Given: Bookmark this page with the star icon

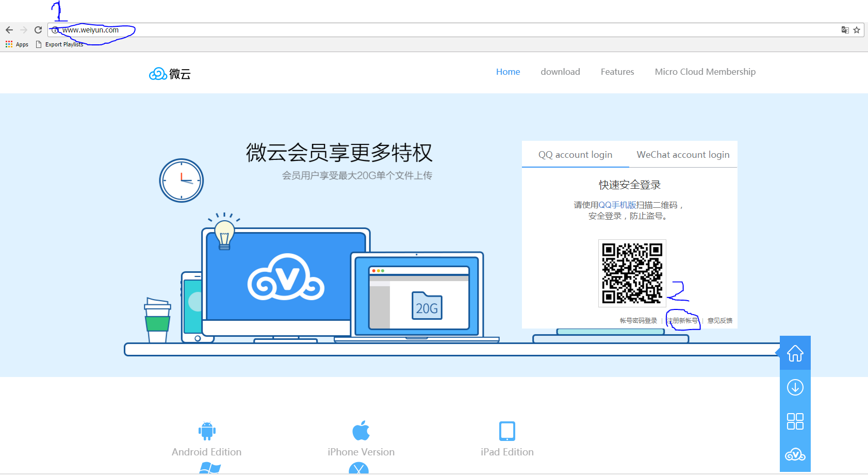Looking at the screenshot, I should 857,30.
